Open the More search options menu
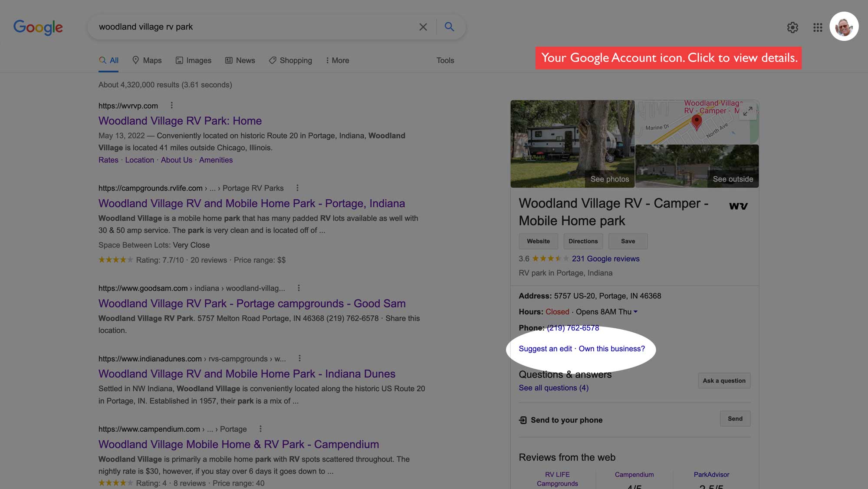Screen dimensions: 868x489 pyautogui.click(x=337, y=60)
